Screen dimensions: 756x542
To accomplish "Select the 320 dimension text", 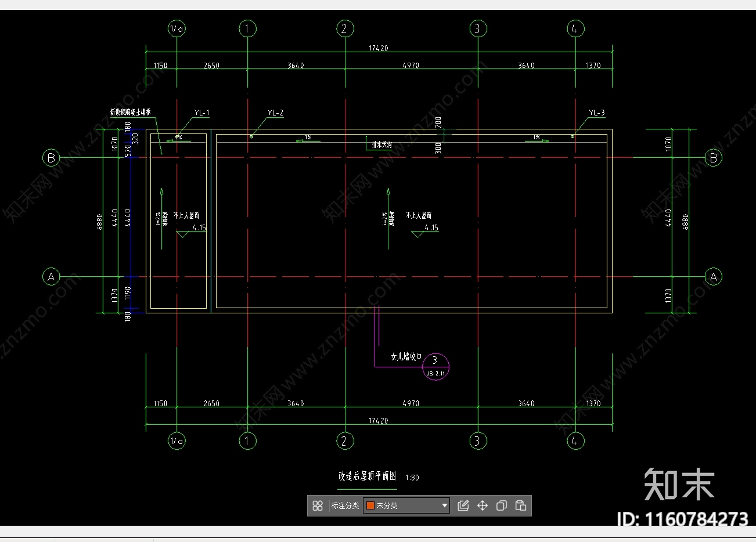I will [x=136, y=138].
